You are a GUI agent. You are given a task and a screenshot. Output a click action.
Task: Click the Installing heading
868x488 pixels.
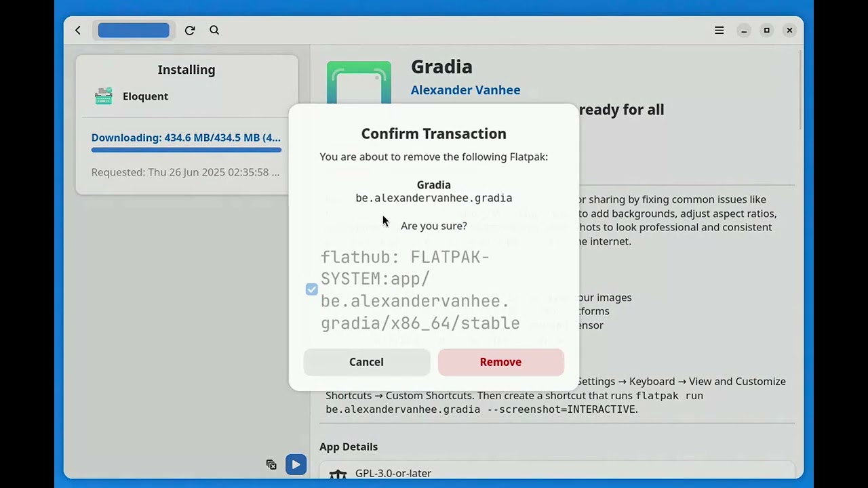(186, 70)
